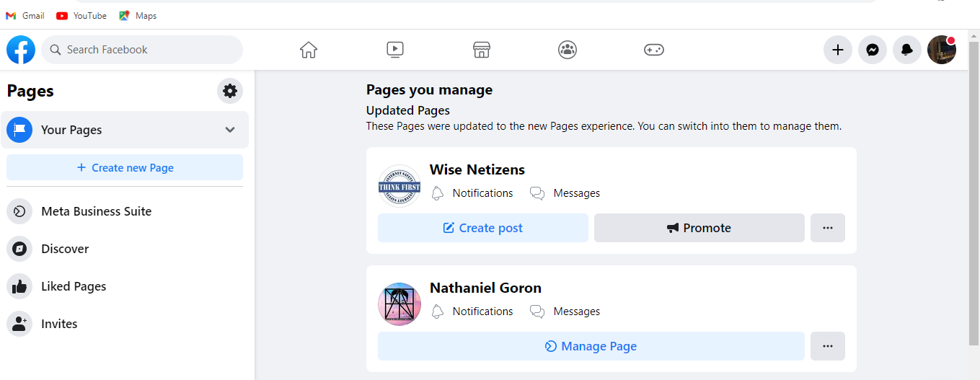This screenshot has width=980, height=380.
Task: Open more options for Wise Netizens
Action: pos(827,228)
